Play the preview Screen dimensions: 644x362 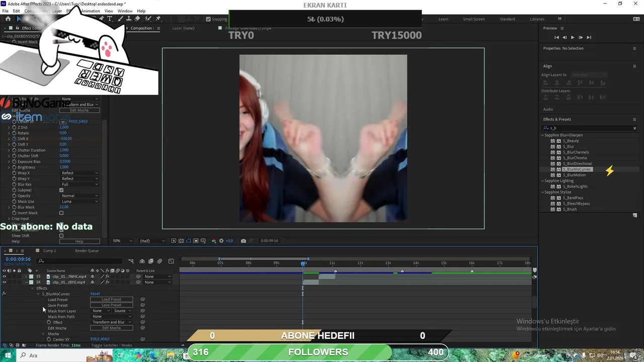(x=573, y=37)
